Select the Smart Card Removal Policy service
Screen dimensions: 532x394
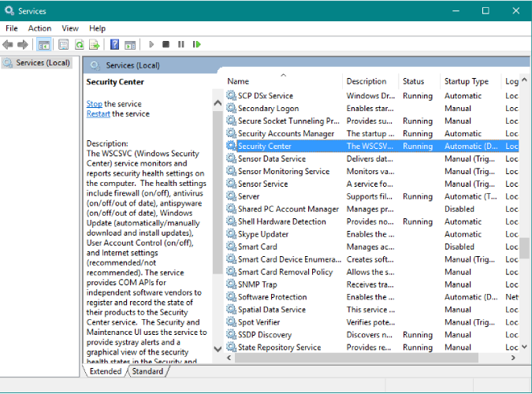(x=372, y=272)
